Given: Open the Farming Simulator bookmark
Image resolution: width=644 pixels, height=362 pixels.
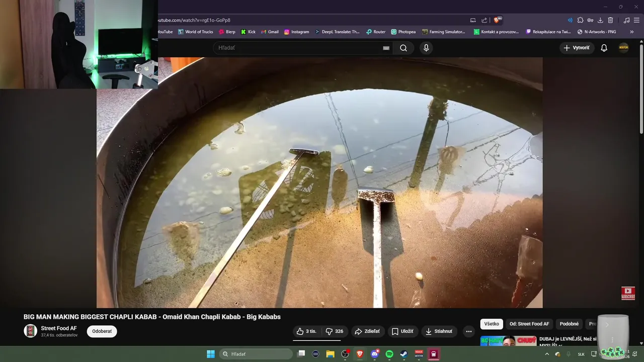Looking at the screenshot, I should 444,32.
